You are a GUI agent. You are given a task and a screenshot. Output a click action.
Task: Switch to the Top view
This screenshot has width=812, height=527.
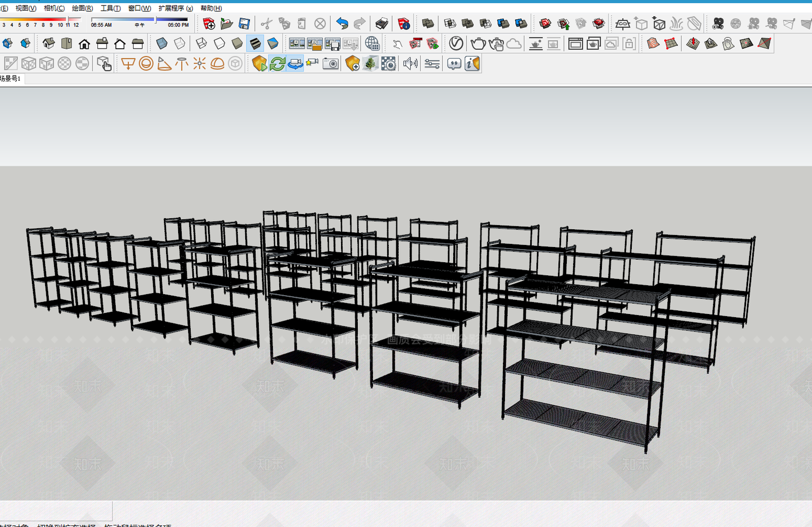(x=66, y=44)
